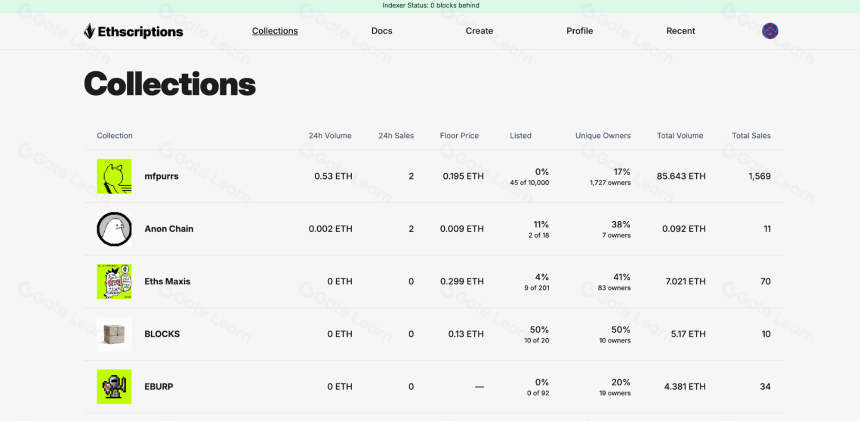Click '2 of 18' listed text
The height and width of the screenshot is (421, 860).
(539, 236)
